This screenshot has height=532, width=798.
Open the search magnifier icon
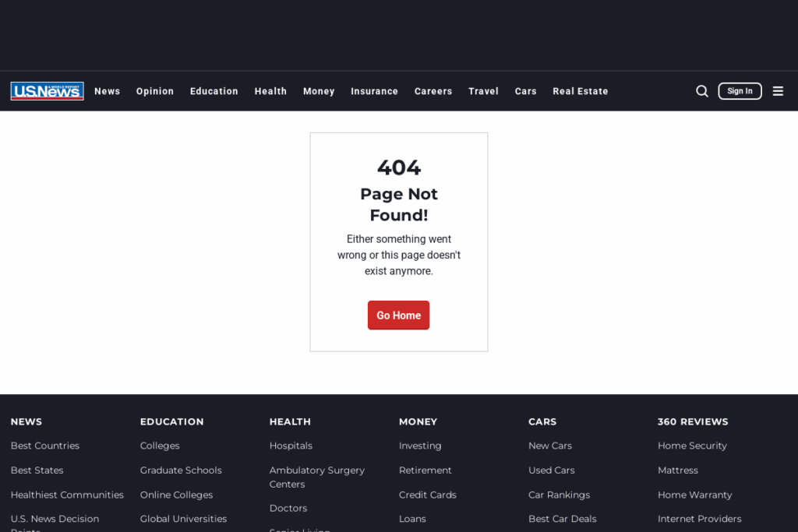tap(701, 91)
